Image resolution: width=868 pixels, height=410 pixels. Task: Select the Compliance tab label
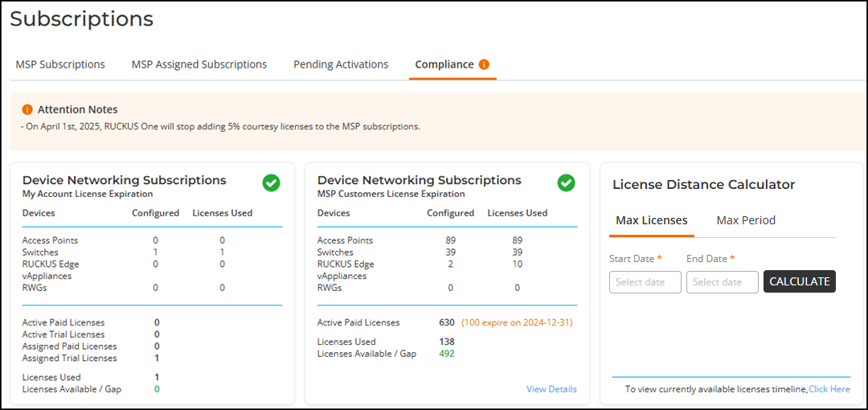tap(444, 64)
